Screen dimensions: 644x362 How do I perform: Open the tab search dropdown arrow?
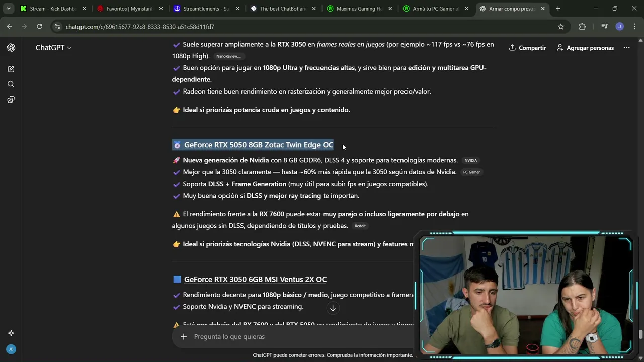[x=9, y=9]
